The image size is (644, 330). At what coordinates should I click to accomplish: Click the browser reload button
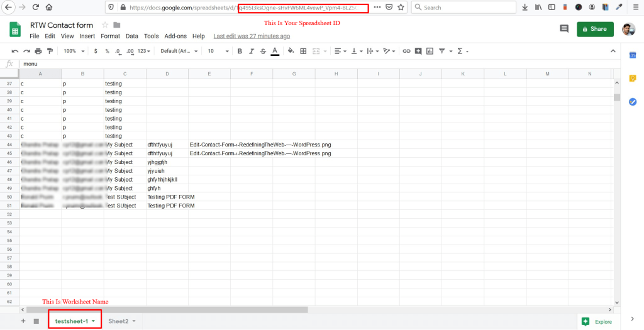[x=36, y=7]
